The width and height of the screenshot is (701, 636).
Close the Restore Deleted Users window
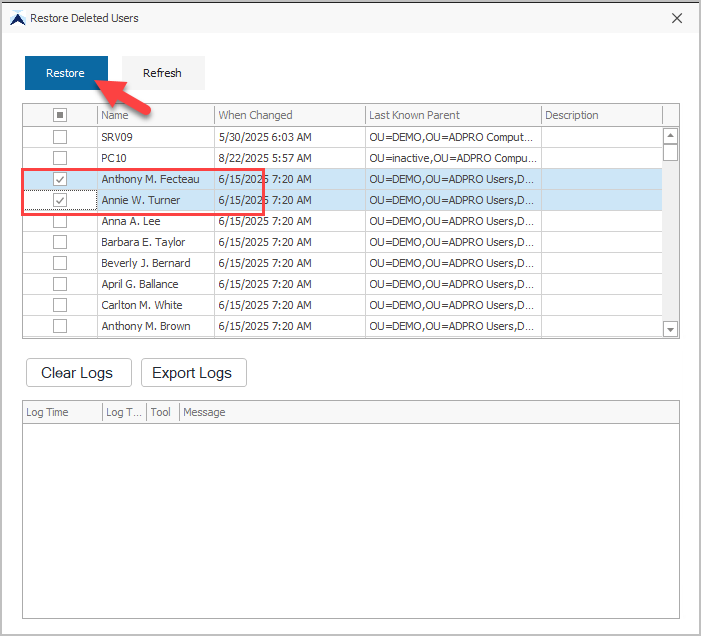click(677, 18)
